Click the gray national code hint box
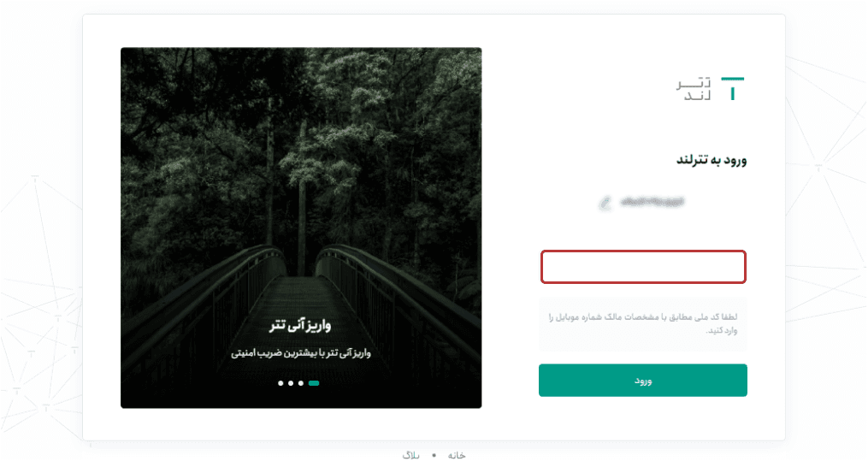 643,324
